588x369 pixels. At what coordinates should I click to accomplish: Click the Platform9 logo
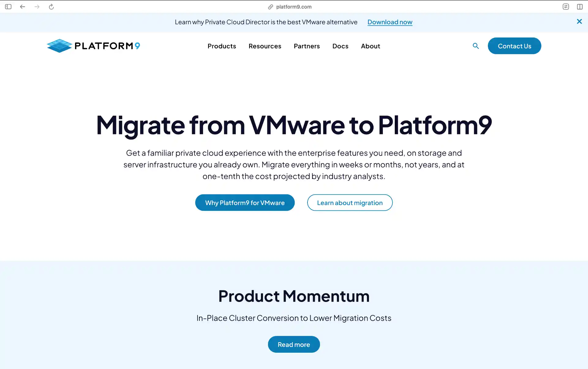93,46
